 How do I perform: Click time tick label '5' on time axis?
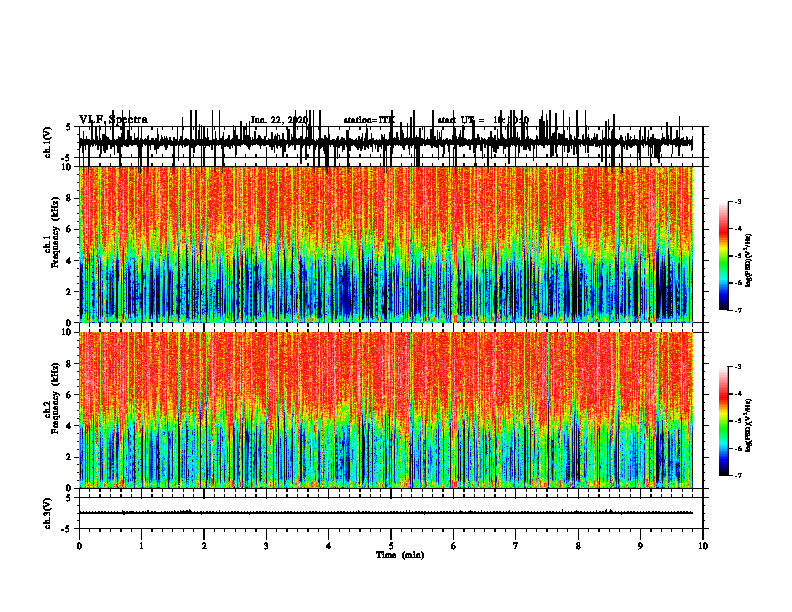(391, 546)
